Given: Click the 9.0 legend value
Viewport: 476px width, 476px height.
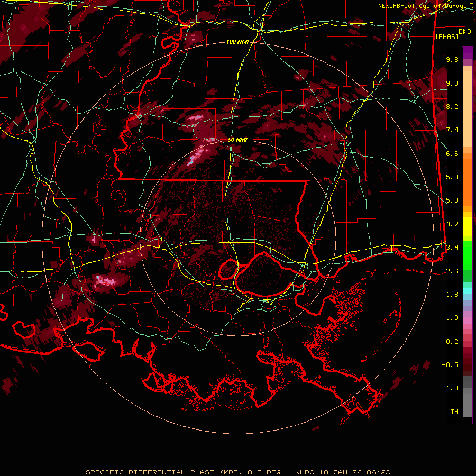Looking at the screenshot, I should 452,83.
